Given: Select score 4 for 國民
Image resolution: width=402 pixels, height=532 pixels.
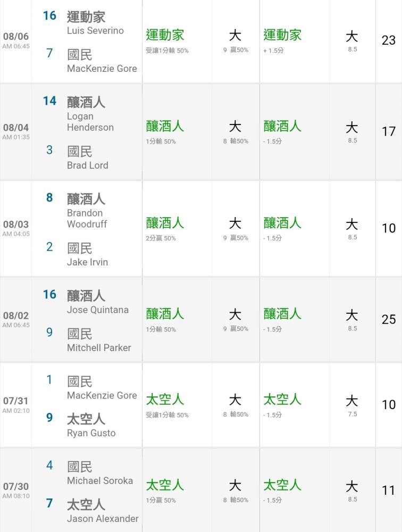Looking at the screenshot, I should click(49, 465).
